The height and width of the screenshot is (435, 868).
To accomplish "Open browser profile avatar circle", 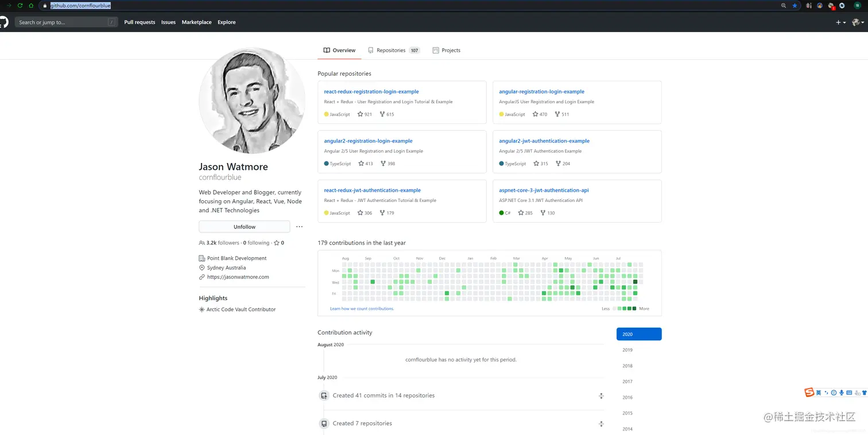I will [x=857, y=5].
